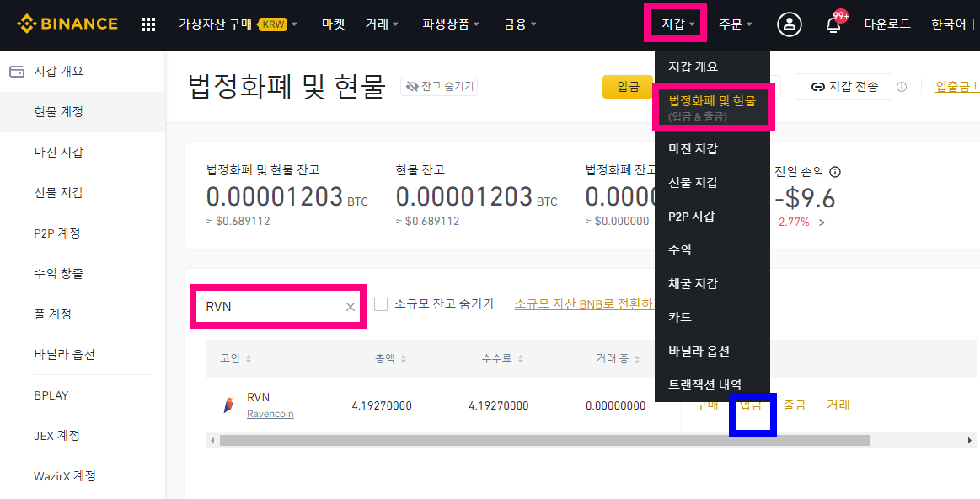Viewport: 980px width, 499px height.
Task: Click the 지갑 전송 button
Action: [x=843, y=87]
